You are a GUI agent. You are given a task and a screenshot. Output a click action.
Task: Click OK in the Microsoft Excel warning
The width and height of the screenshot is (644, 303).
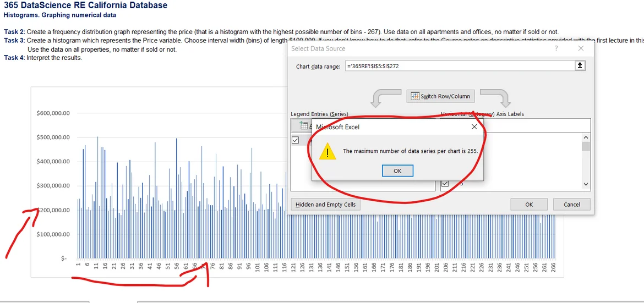[x=397, y=171]
